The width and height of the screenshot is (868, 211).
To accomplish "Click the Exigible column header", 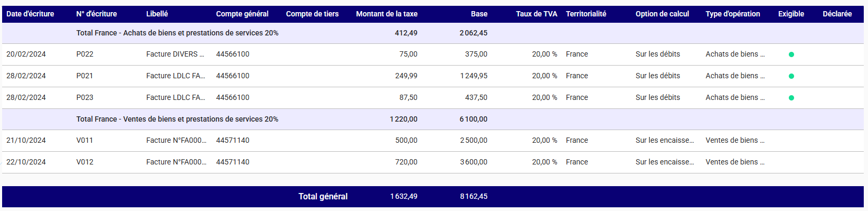I will pos(791,14).
